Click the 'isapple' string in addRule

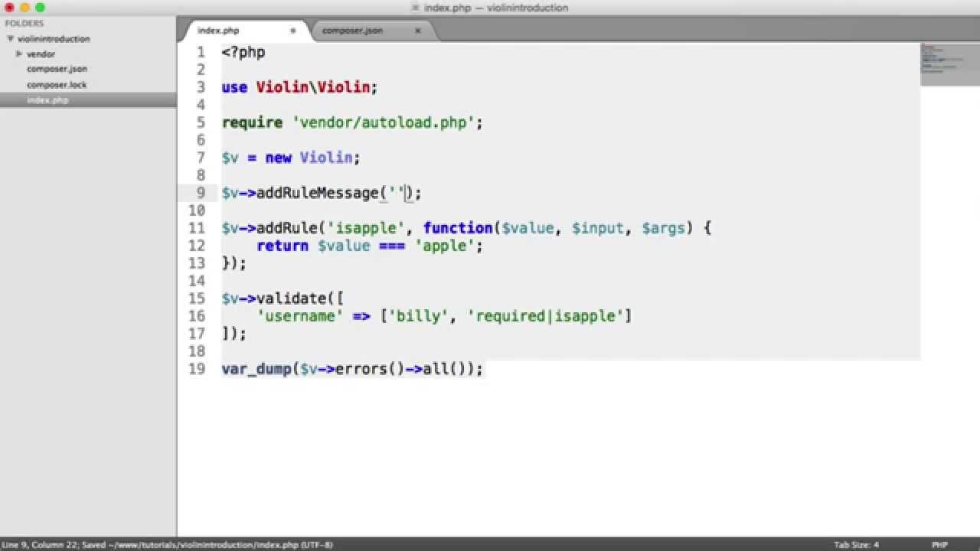coord(366,228)
